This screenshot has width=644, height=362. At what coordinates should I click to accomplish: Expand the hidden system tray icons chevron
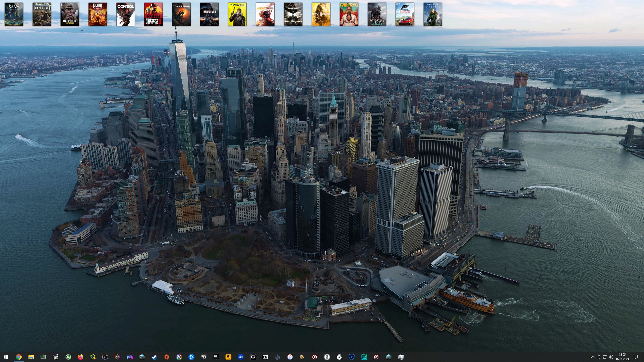click(x=593, y=357)
